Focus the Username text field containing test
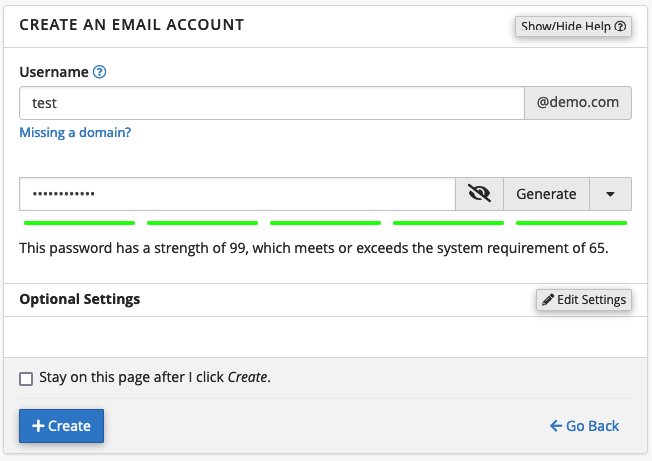The height and width of the screenshot is (461, 652). [271, 103]
